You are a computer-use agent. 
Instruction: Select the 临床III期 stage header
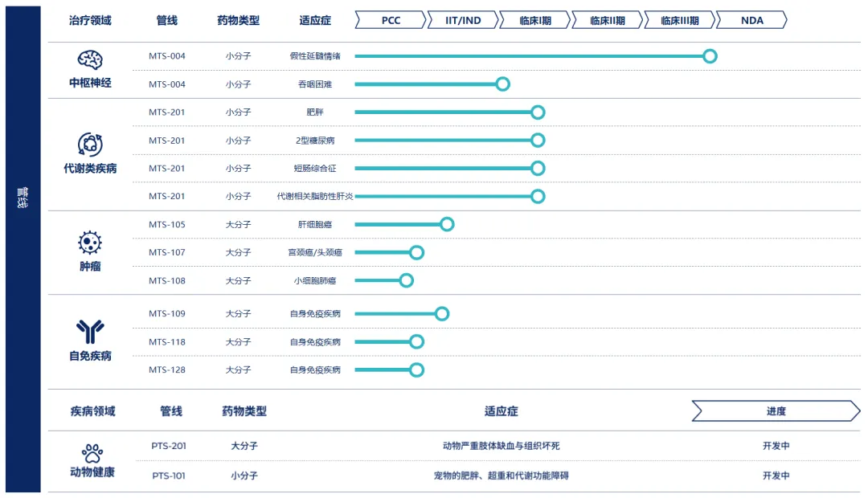click(x=680, y=20)
